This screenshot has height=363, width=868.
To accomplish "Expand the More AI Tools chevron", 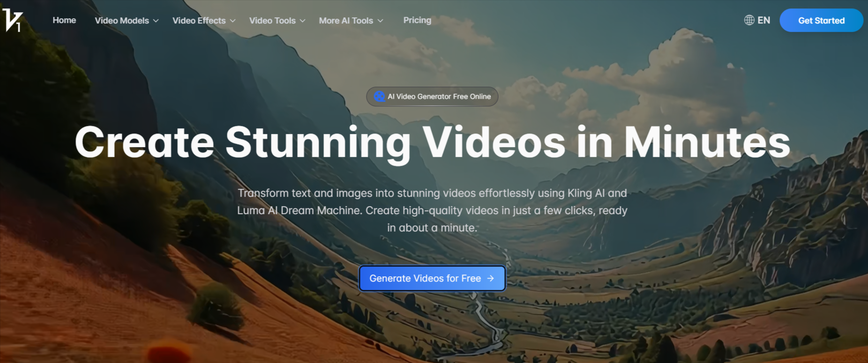I will 381,21.
